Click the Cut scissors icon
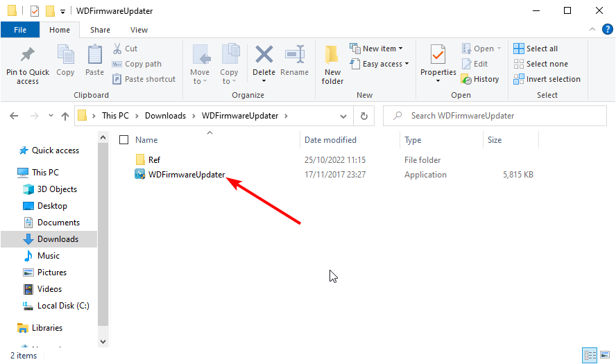The width and height of the screenshot is (616, 364). pyautogui.click(x=117, y=49)
